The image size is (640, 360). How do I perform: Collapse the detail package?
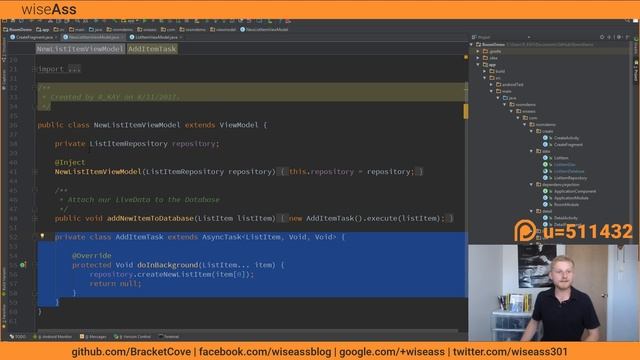[x=531, y=211]
